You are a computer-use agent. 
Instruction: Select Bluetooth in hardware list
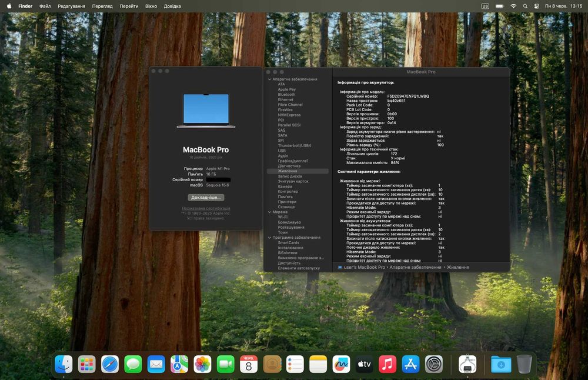[286, 95]
